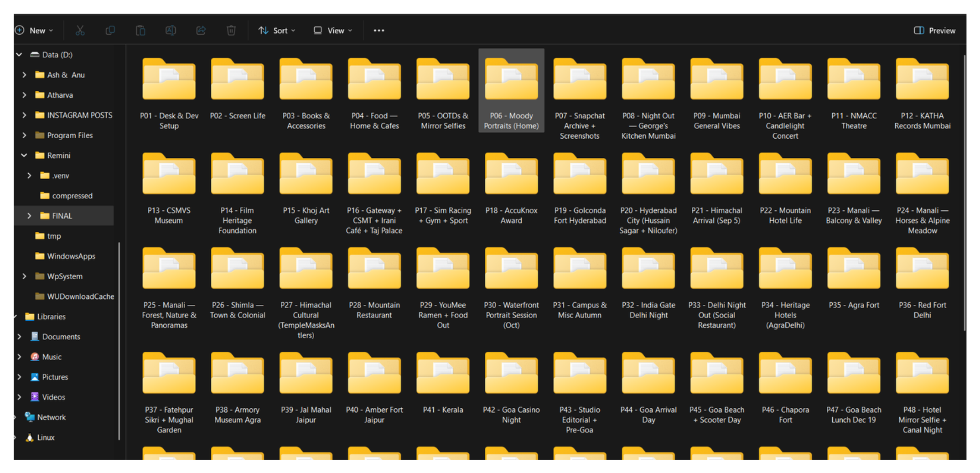Open Network in the navigation pane
980x473 pixels.
(x=45, y=417)
